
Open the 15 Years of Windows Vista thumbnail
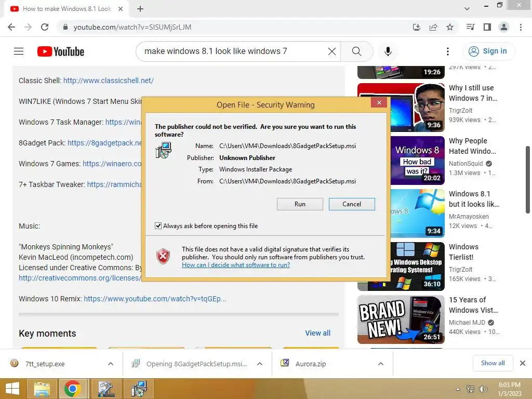[401, 320]
